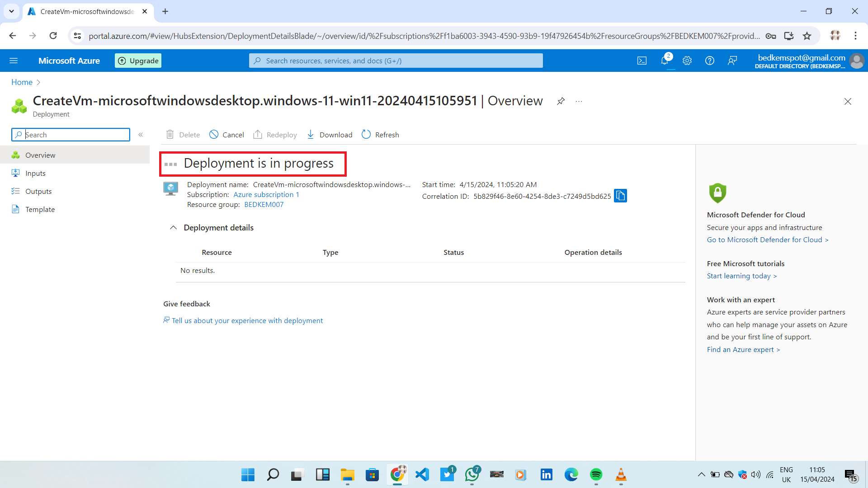Show hidden system tray icons

pos(701,474)
